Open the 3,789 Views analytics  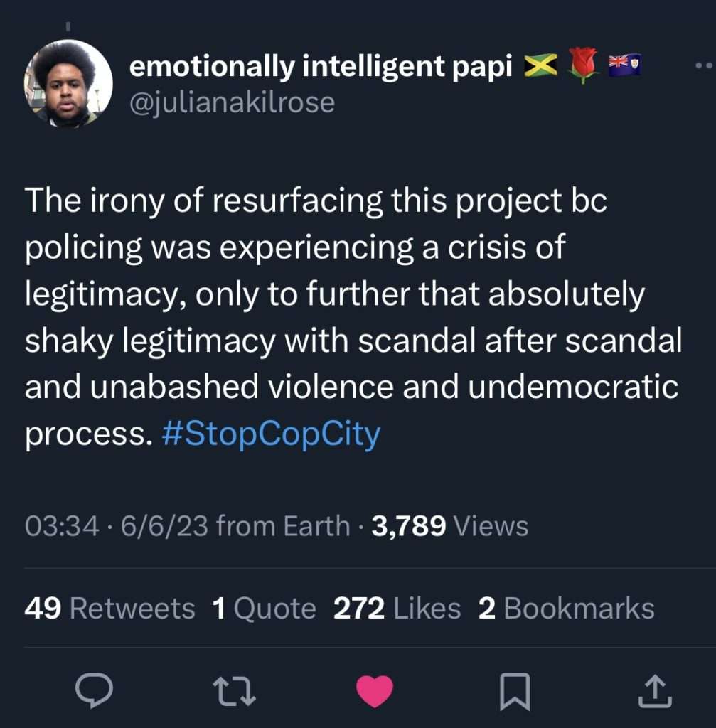(x=449, y=526)
